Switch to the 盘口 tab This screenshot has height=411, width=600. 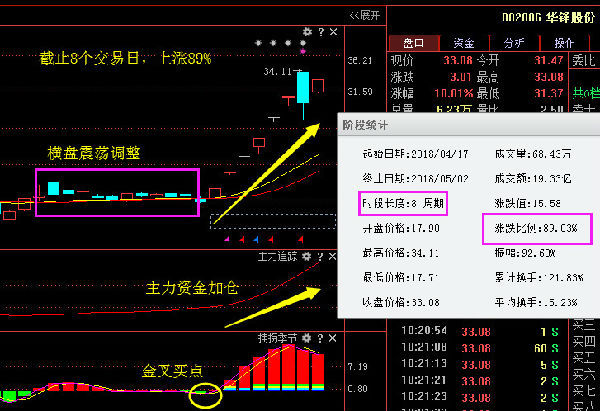[x=413, y=43]
